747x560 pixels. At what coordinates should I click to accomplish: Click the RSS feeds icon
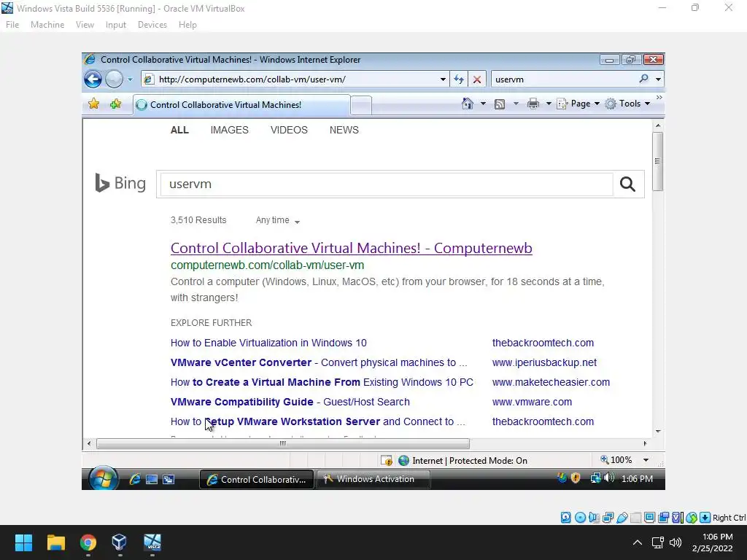[499, 104]
